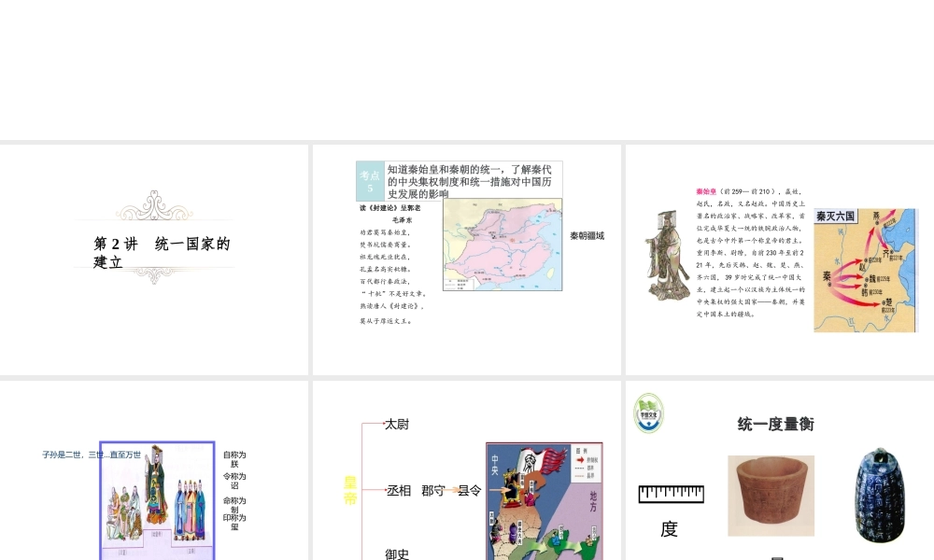Click the 御史 label
This screenshot has height=560, width=934.
[x=397, y=554]
